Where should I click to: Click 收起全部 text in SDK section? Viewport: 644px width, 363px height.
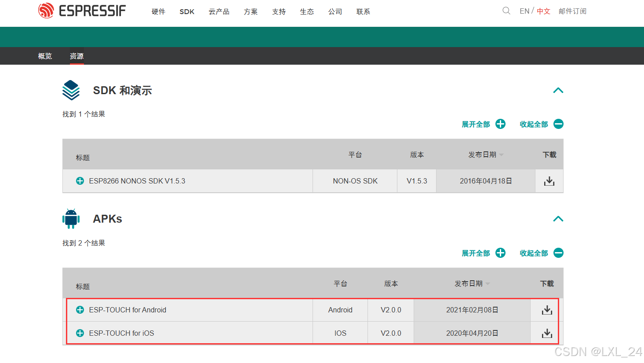(534, 125)
